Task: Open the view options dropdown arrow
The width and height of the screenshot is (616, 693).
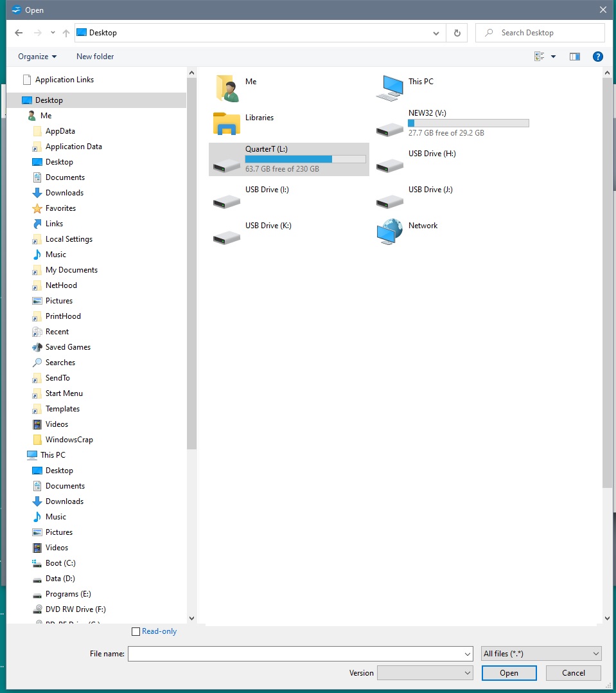Action: point(553,57)
